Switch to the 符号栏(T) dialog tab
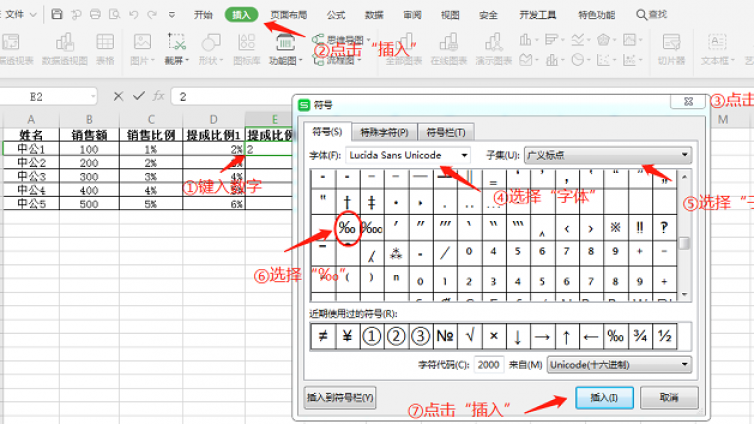 tap(446, 132)
